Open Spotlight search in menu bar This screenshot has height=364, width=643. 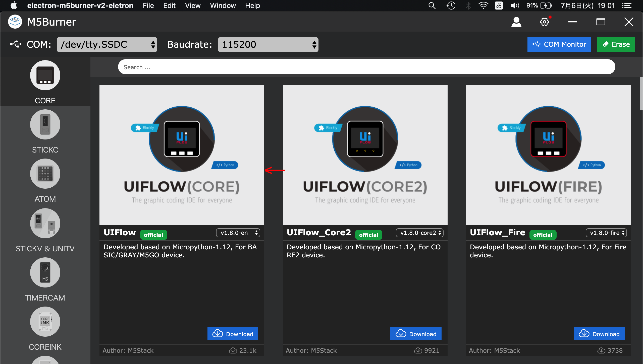(x=432, y=6)
